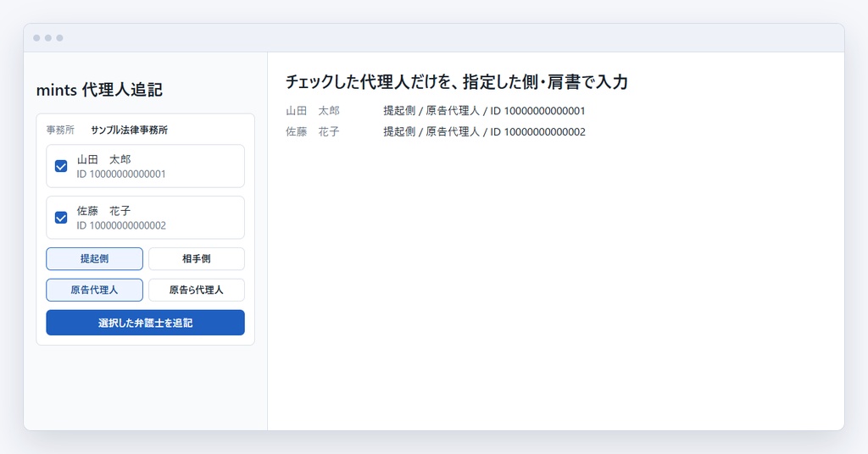Click the first window control dot
The image size is (868, 454).
pyautogui.click(x=36, y=38)
